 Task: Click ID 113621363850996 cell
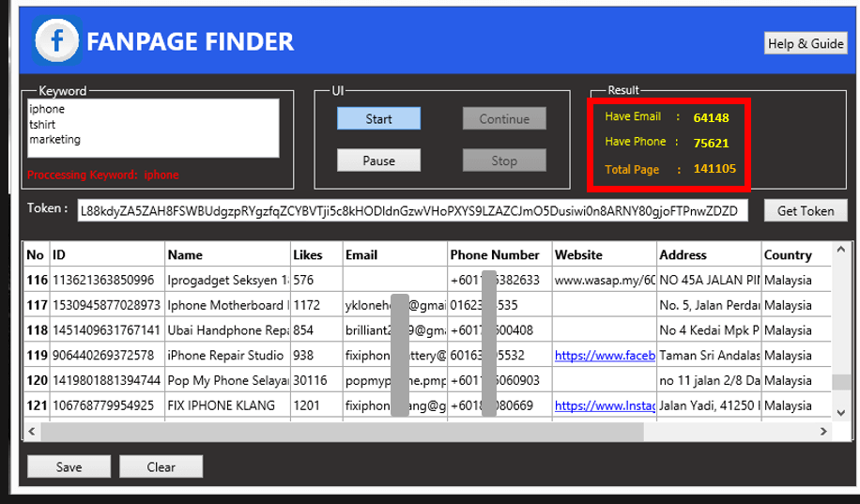(x=107, y=280)
